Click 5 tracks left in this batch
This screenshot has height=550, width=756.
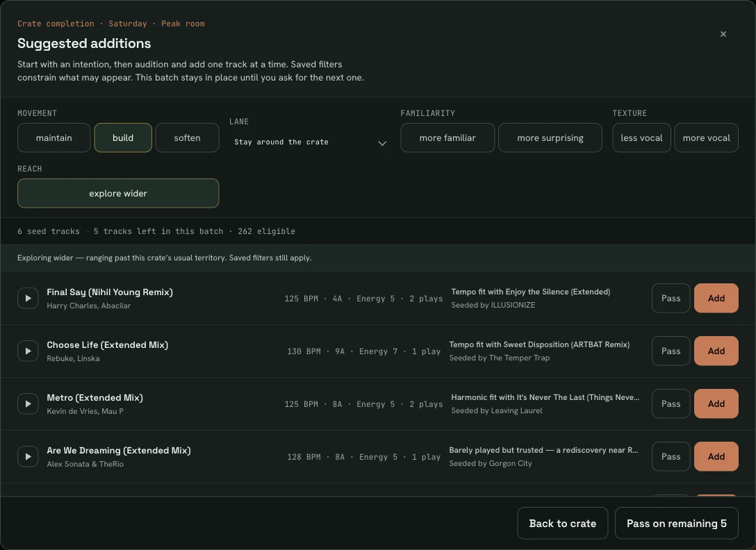[x=158, y=231]
